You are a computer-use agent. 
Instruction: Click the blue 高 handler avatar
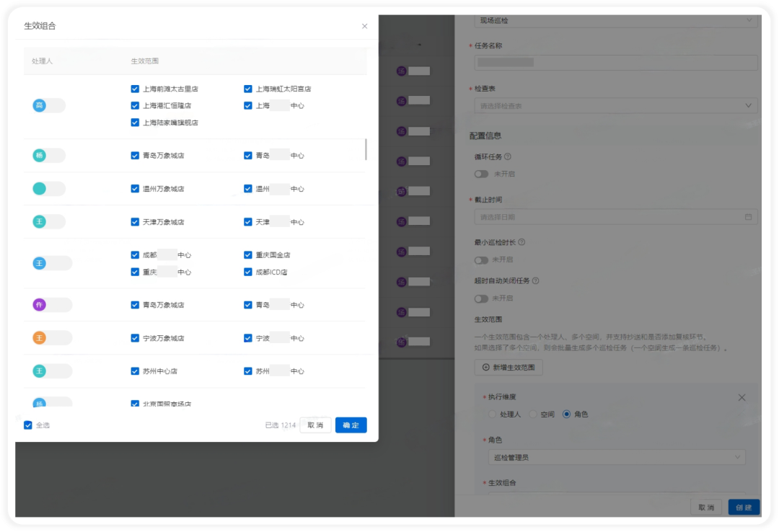point(39,105)
